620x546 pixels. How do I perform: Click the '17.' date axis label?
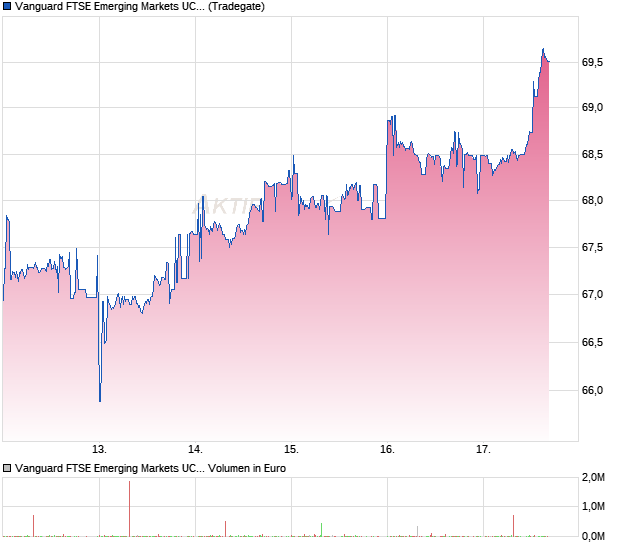[x=483, y=450]
